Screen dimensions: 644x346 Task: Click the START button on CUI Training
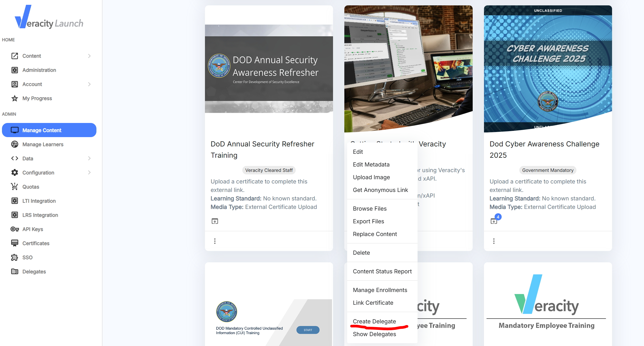pos(308,330)
